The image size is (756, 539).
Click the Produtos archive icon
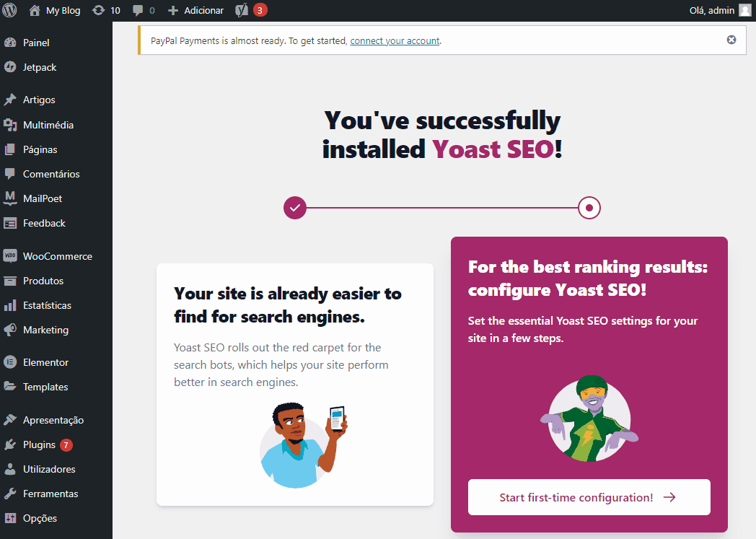point(10,281)
